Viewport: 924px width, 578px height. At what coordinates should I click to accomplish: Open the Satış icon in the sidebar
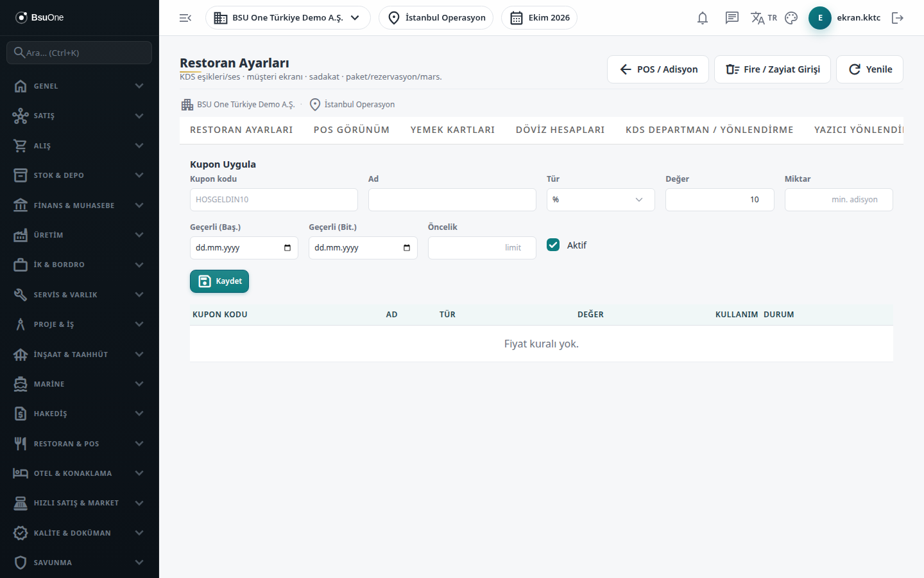[21, 116]
